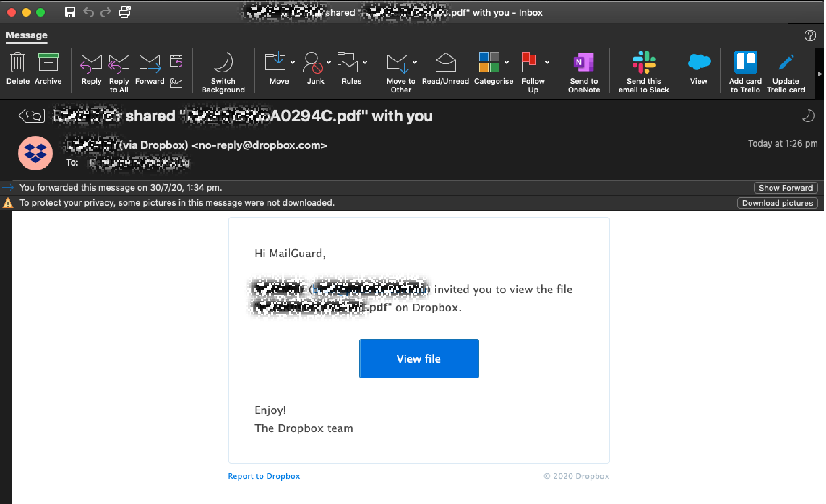Image resolution: width=826 pixels, height=504 pixels.
Task: Click the Message ribbon tab
Action: point(25,35)
